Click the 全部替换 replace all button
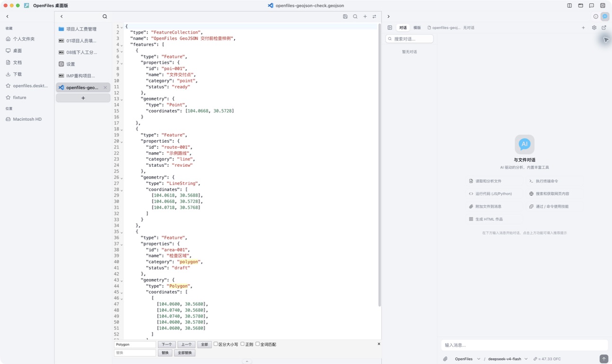This screenshot has width=612, height=364. tap(184, 353)
